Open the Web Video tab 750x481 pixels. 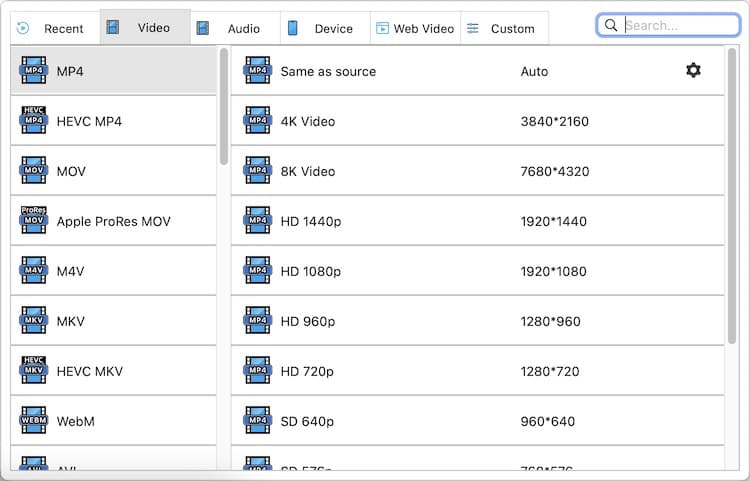415,28
